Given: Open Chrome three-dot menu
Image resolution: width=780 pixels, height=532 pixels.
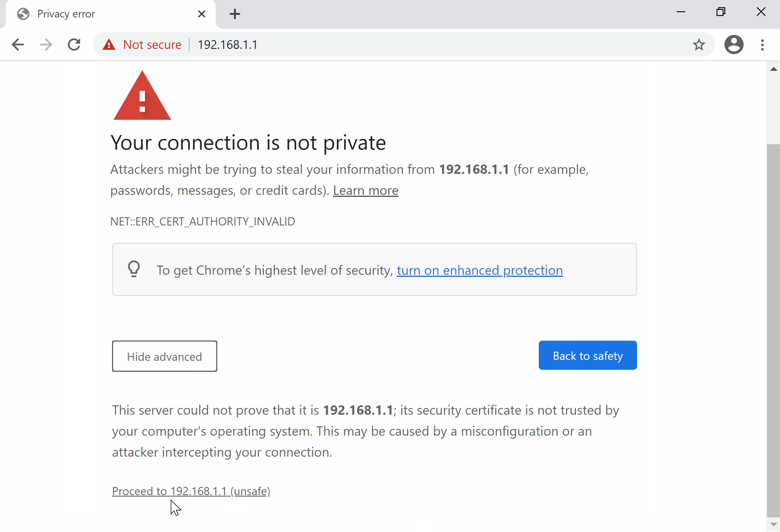Looking at the screenshot, I should [x=762, y=44].
